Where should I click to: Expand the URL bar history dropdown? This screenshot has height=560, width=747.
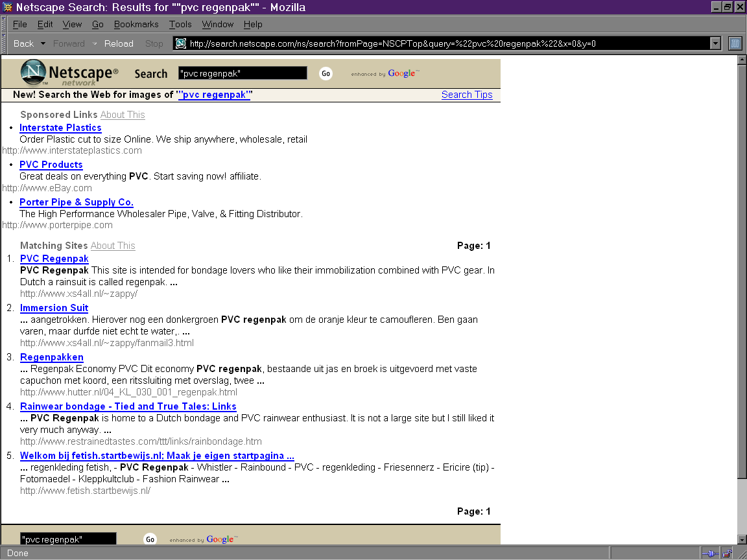tap(715, 43)
